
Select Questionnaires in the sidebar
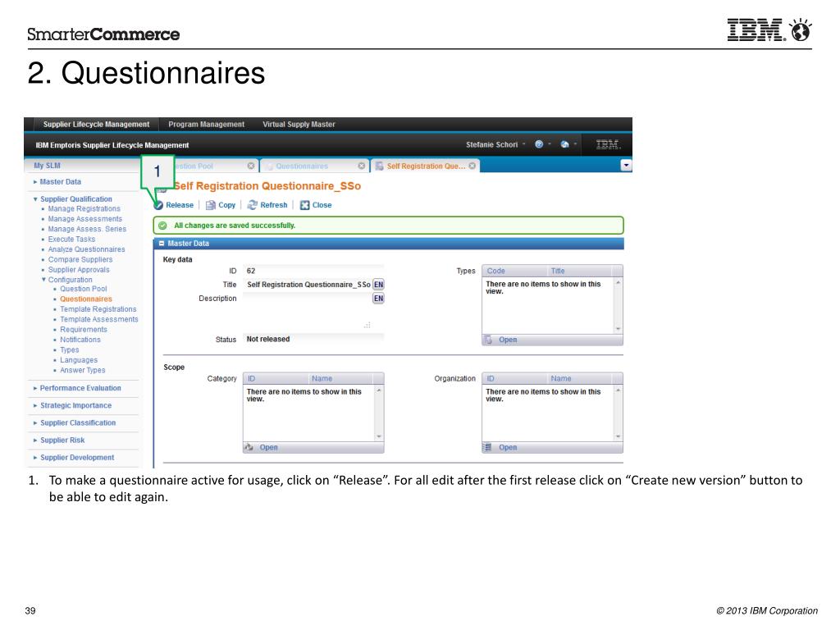point(85,299)
